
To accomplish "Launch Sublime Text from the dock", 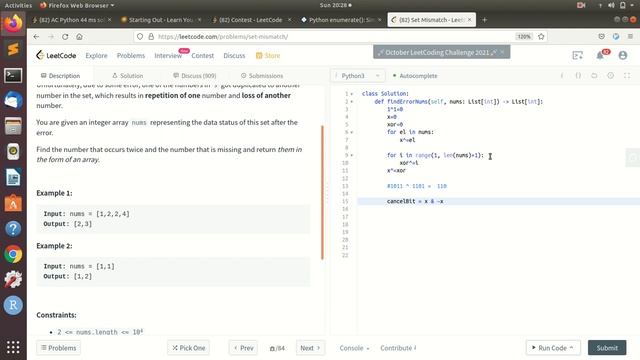I will (x=13, y=49).
